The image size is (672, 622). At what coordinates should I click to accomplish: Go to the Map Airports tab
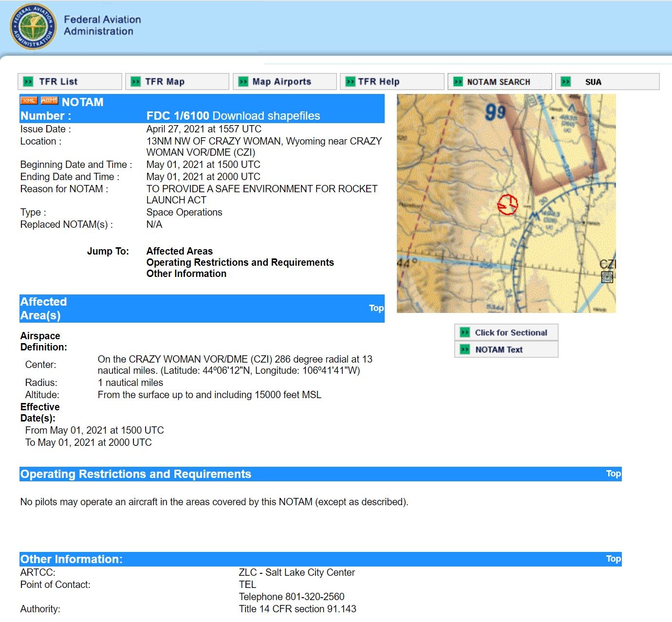[x=285, y=82]
